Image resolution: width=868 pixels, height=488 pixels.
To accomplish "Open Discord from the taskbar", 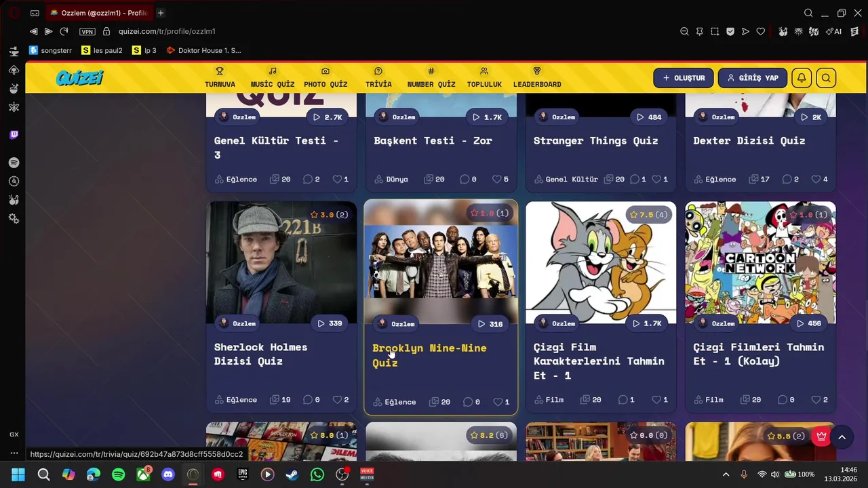I will [x=168, y=474].
